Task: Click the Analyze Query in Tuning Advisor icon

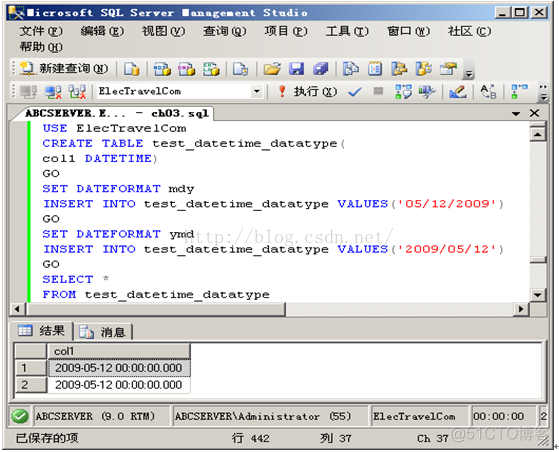Action: coord(427,92)
